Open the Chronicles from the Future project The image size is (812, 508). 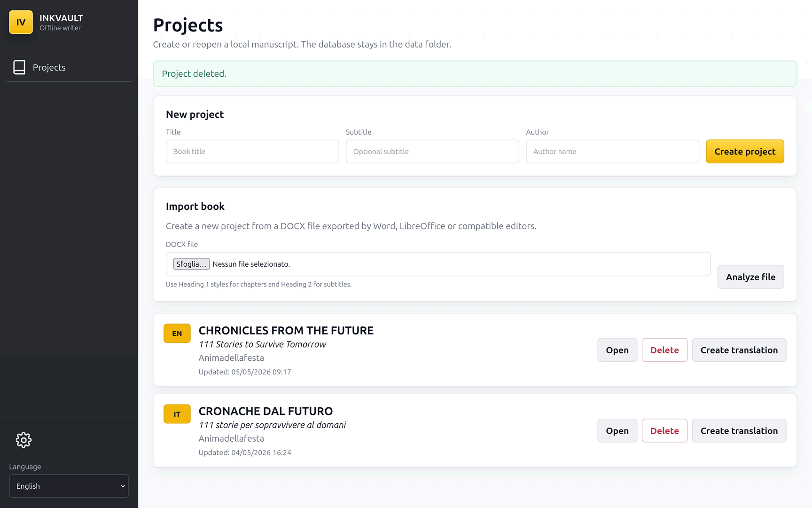617,350
